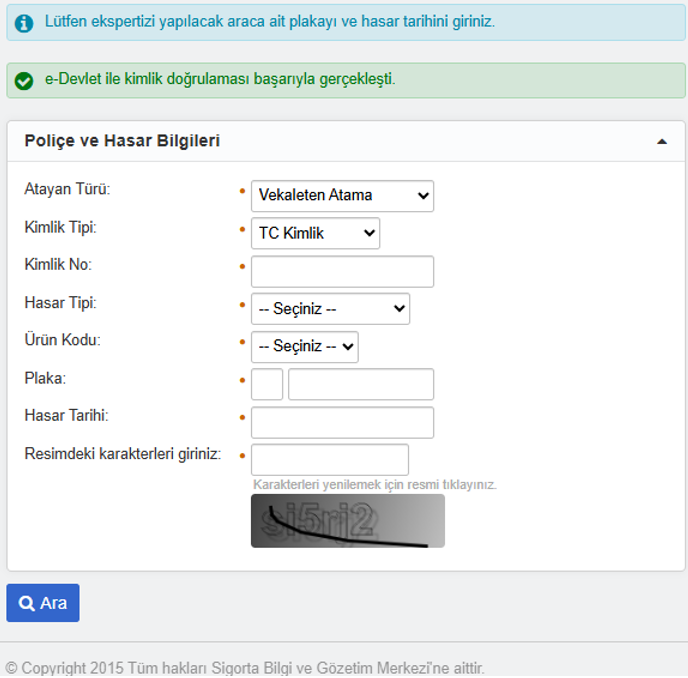Viewport: 688px width, 678px height.
Task: Collapse the Poliçe ve Hasar Bilgileri panel
Action: (x=661, y=142)
